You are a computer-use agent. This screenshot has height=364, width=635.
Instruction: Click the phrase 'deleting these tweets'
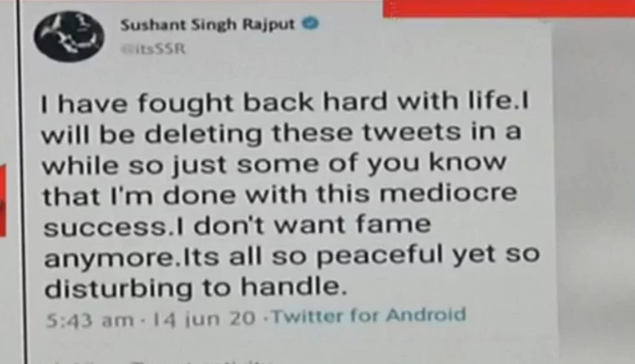pos(303,133)
